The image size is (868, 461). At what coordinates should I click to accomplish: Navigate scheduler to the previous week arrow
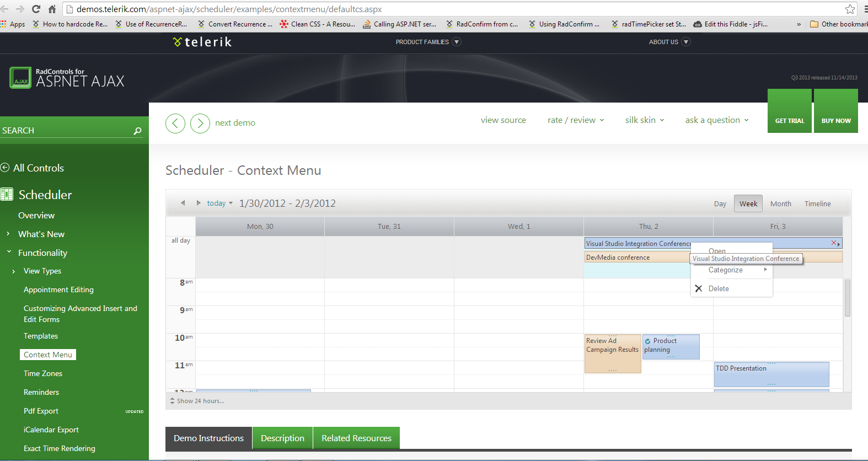[x=183, y=203]
